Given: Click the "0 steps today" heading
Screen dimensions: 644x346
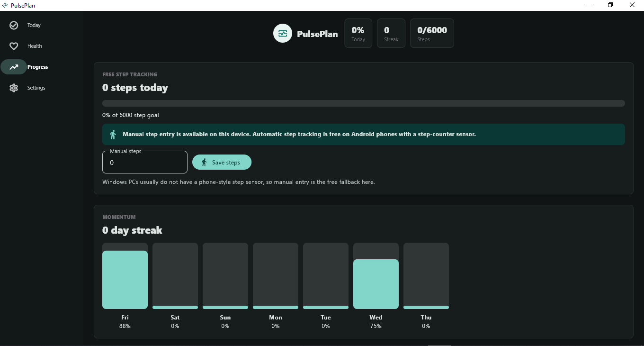Looking at the screenshot, I should click(x=135, y=88).
